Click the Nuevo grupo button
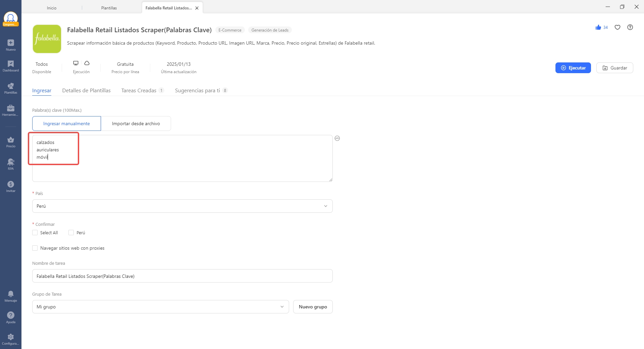 [313, 307]
